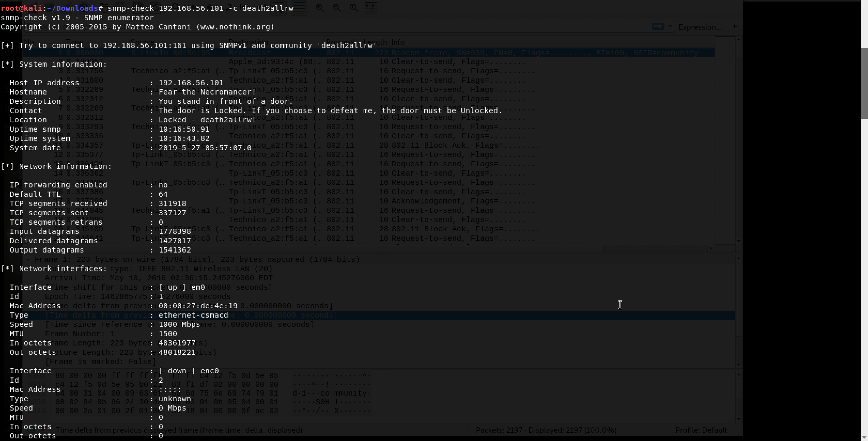Select the 802.11 Block Ack packet row 11
This screenshot has width=868, height=441.
click(x=369, y=146)
